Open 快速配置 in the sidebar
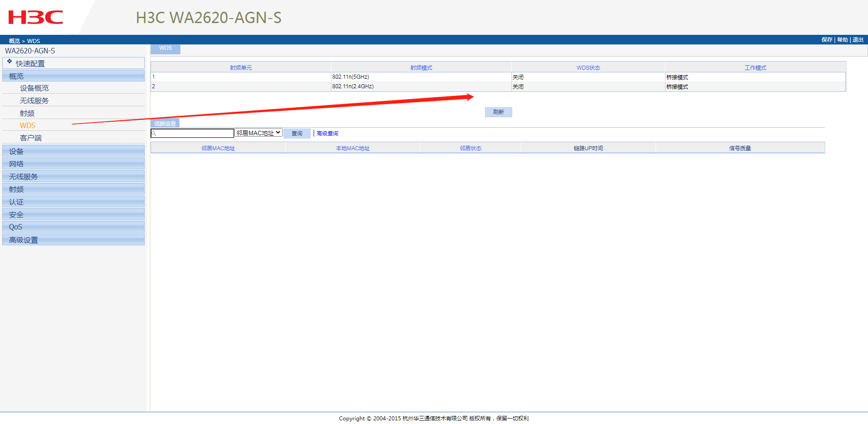 coord(73,63)
